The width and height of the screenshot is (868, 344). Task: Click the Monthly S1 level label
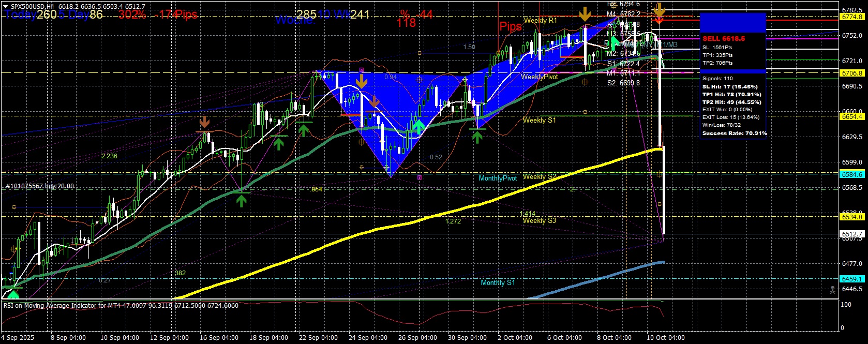pyautogui.click(x=498, y=282)
